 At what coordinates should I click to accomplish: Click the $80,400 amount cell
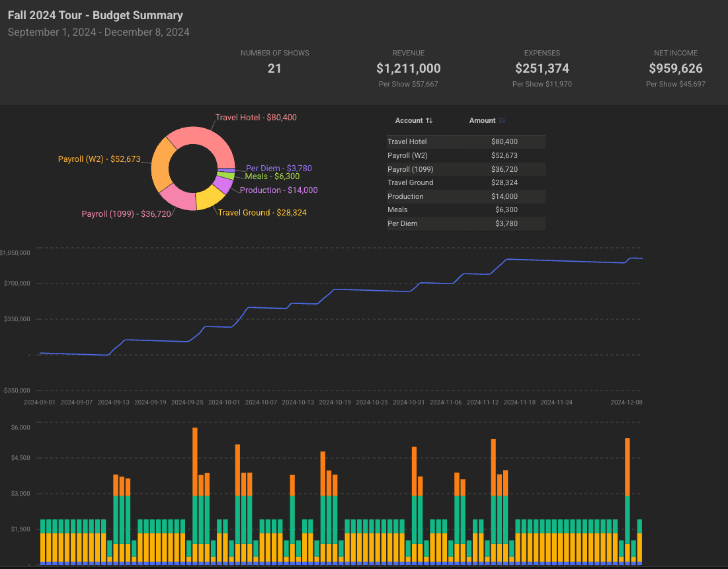tap(505, 141)
